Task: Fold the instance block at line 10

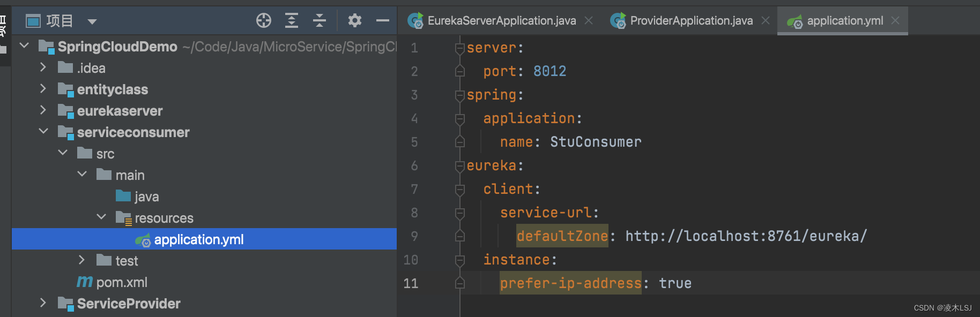Action: (459, 260)
